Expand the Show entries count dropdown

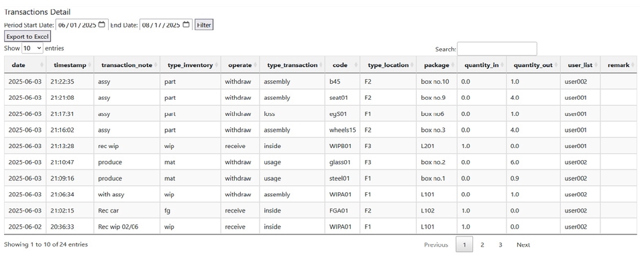(32, 48)
